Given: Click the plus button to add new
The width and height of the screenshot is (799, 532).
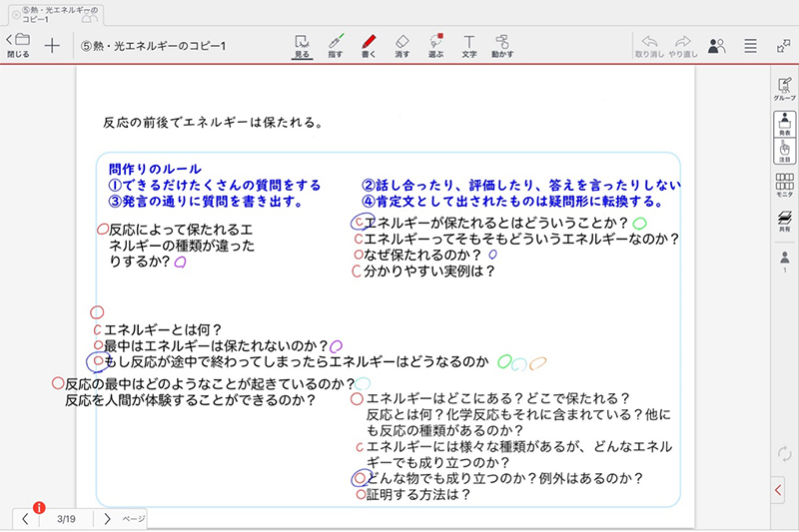Looking at the screenshot, I should 52,46.
